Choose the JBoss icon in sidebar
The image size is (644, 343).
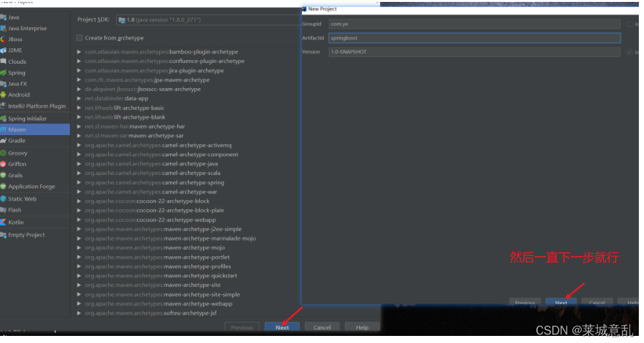(x=3, y=39)
